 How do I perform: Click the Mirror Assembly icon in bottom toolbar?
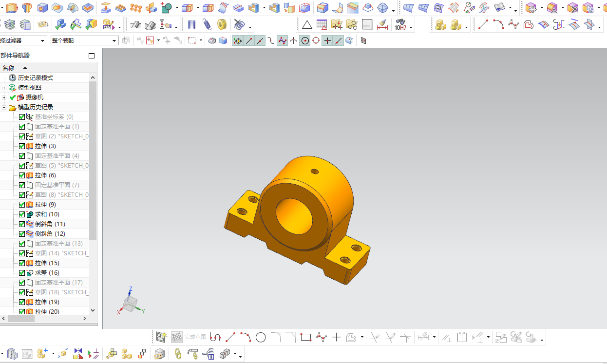click(78, 353)
